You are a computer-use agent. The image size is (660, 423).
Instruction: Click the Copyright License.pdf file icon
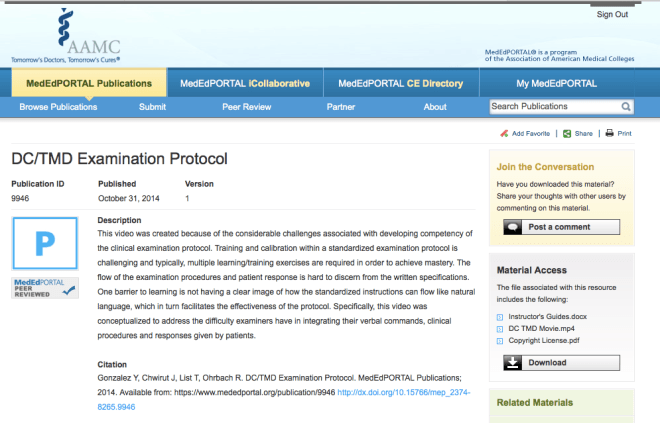(x=501, y=343)
